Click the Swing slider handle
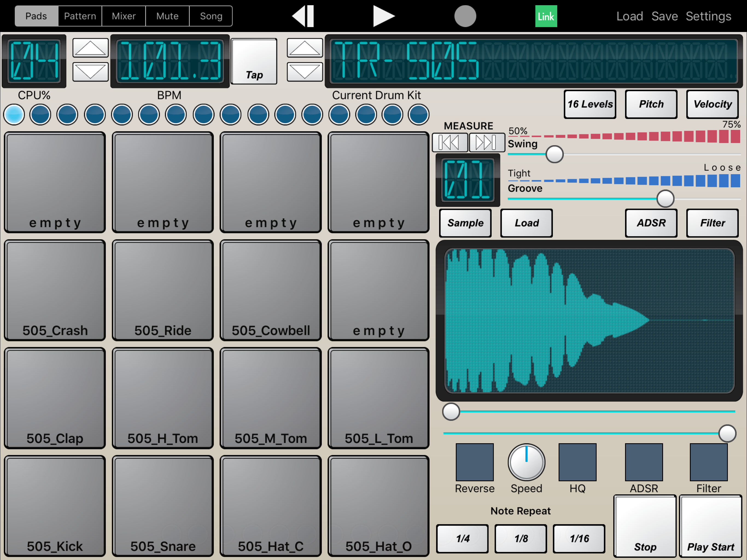This screenshot has height=560, width=747. click(x=555, y=154)
